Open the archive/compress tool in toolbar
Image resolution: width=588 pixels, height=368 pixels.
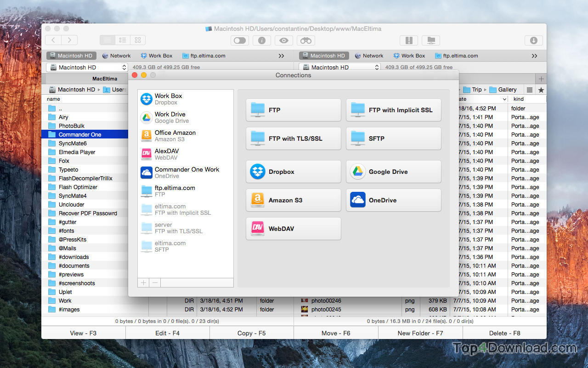click(408, 40)
